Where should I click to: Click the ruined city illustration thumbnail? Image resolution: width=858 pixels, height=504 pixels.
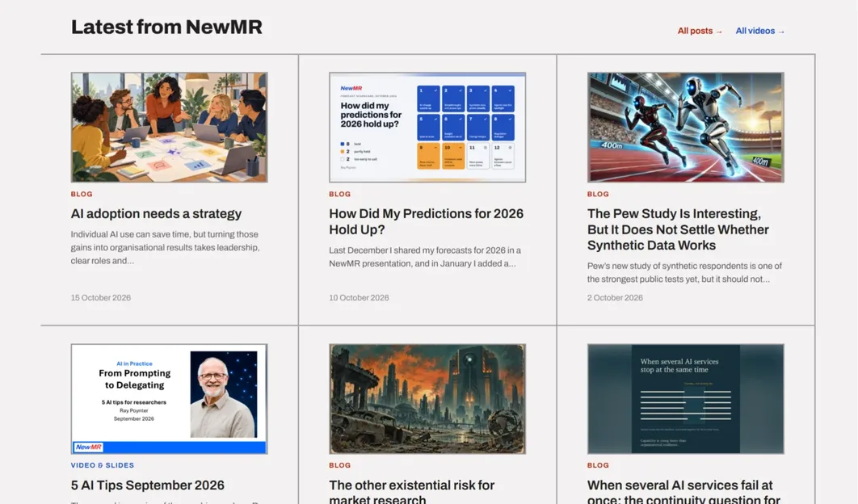click(427, 399)
